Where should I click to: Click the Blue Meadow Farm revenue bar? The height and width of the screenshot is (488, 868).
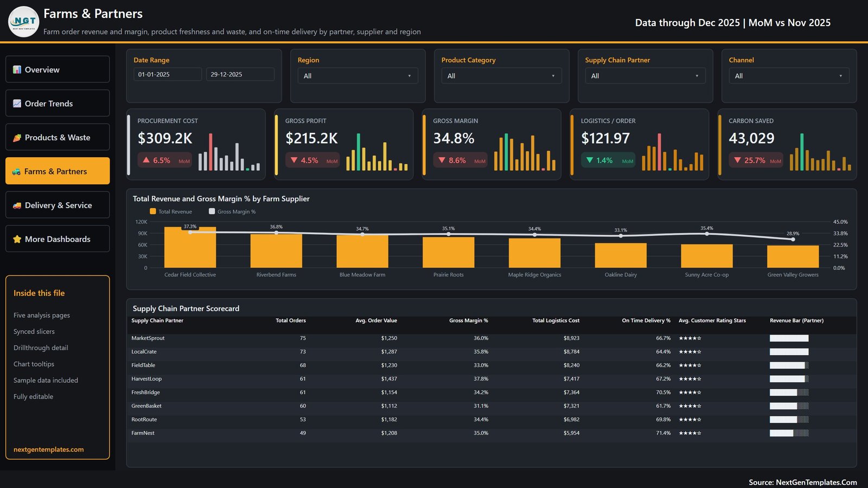tap(362, 251)
